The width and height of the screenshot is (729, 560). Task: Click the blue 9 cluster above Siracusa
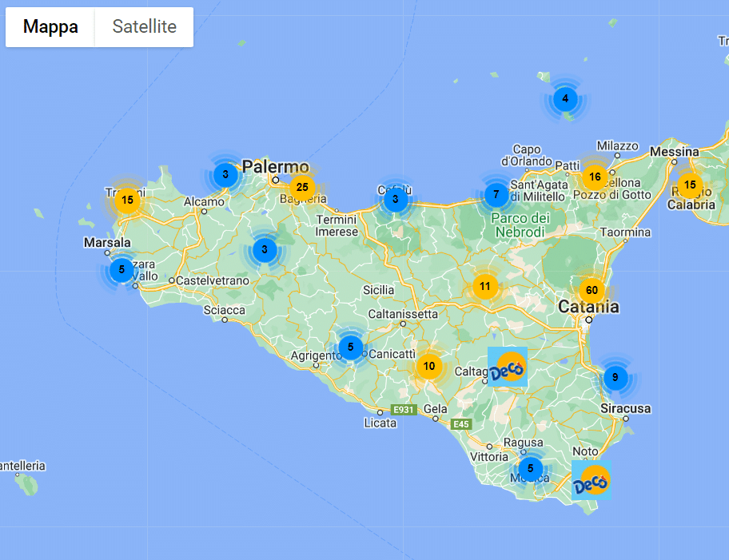point(615,377)
